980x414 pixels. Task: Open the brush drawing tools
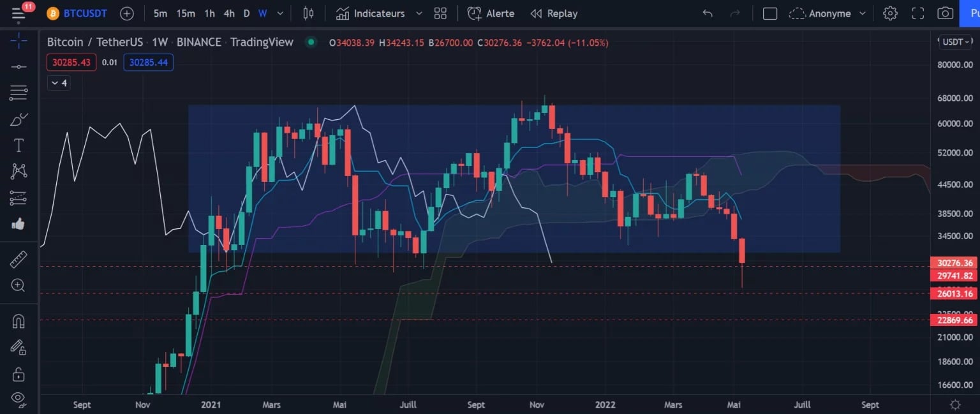click(19, 119)
